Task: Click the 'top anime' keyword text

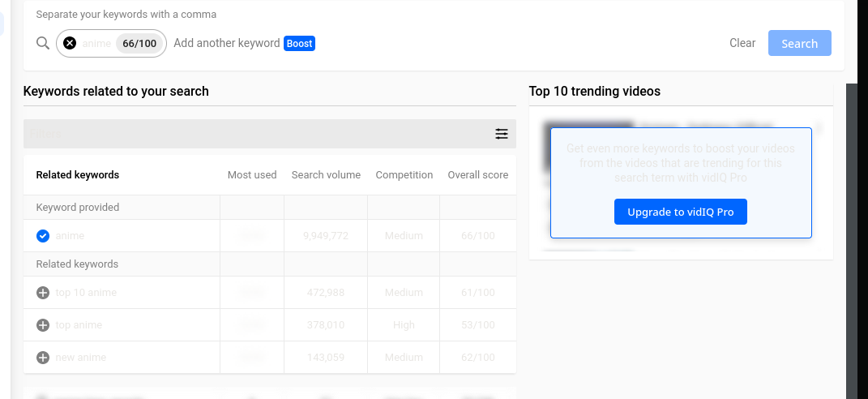Action: [79, 325]
